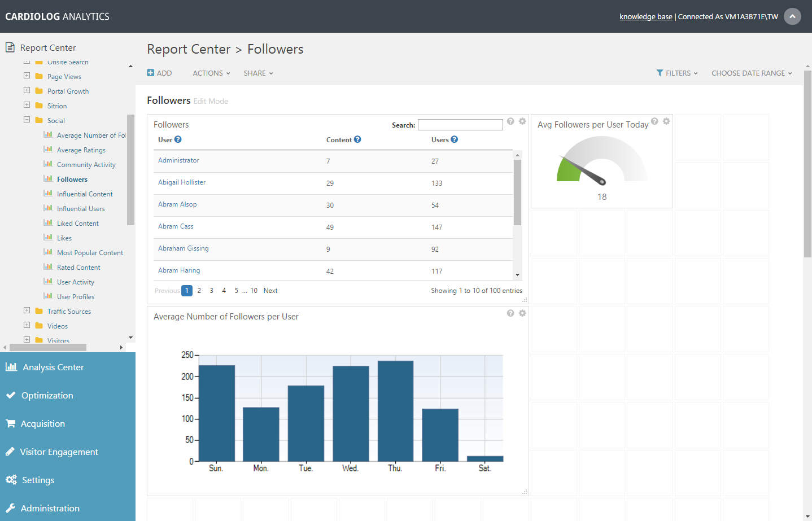Screen dimensions: 812x521
Task: Open the knowledge base link
Action: point(646,16)
